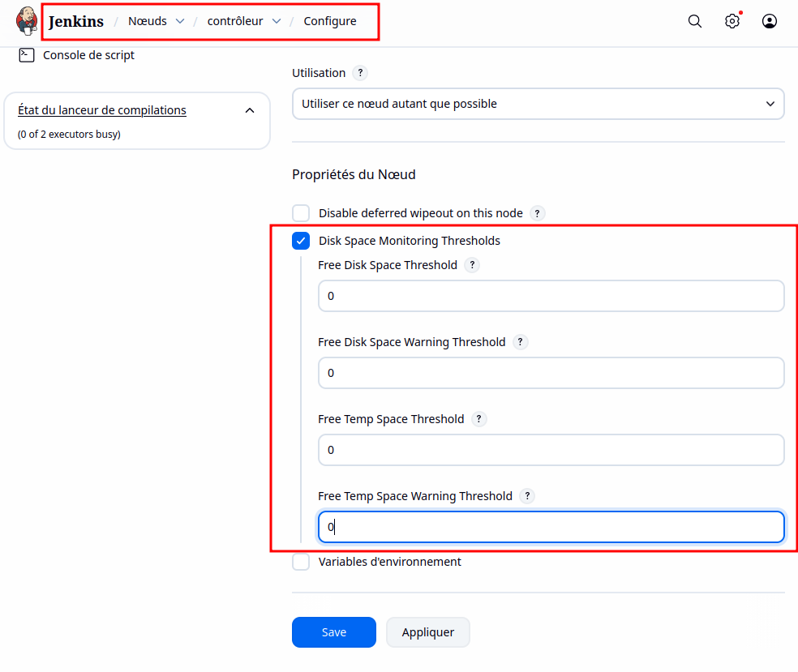Open the Manage Jenkins gear icon
The height and width of the screenshot is (672, 798).
[732, 22]
